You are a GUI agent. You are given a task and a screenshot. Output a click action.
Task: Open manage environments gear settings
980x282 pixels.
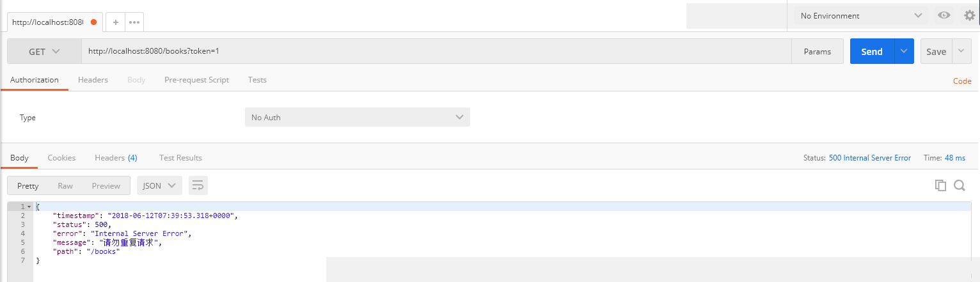[x=969, y=15]
